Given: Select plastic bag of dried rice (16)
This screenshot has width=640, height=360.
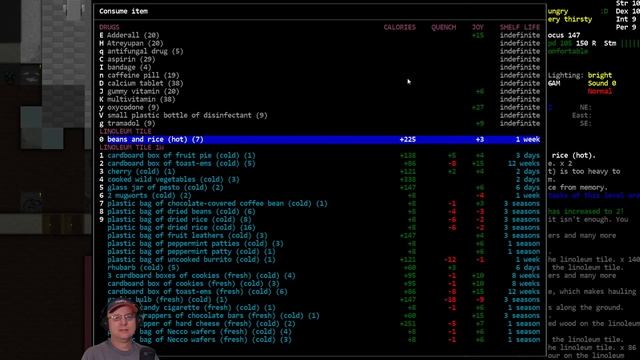Looking at the screenshot, I should click(181, 227).
